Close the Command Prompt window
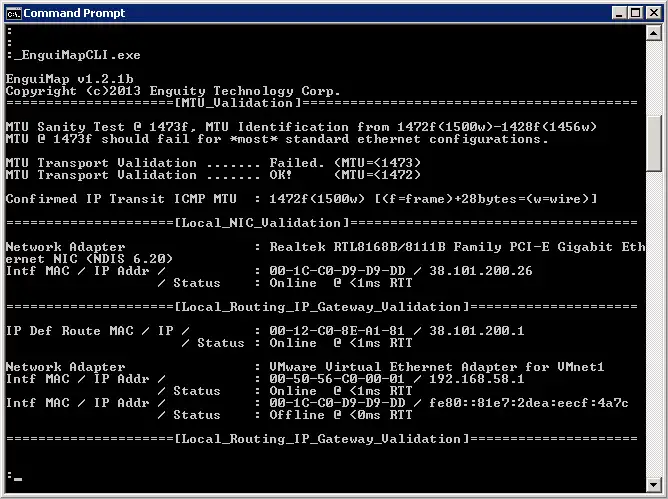Screen dimensions: 668x499 651,12
